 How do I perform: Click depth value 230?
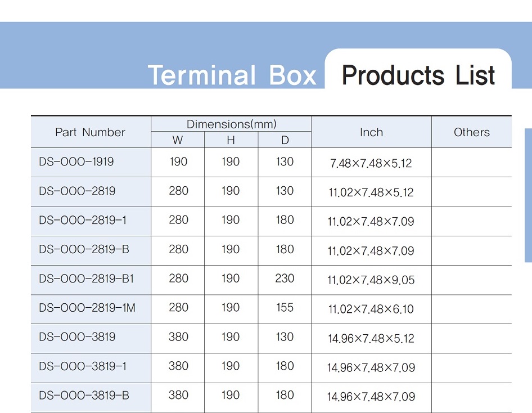285,279
